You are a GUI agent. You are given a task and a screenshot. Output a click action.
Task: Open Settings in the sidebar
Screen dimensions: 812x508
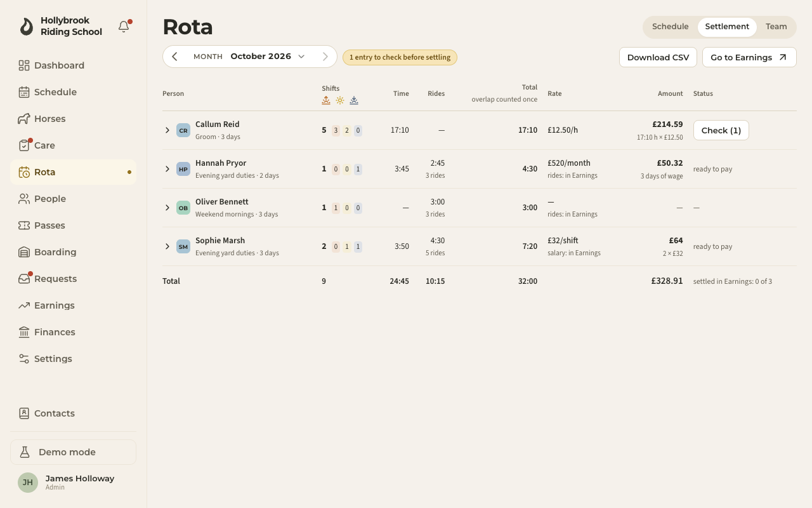pos(73,359)
